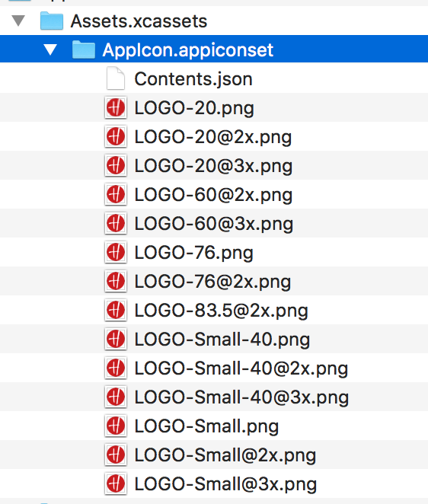Select the LOGO-60@2x.png file name
The image size is (428, 504).
tap(213, 195)
